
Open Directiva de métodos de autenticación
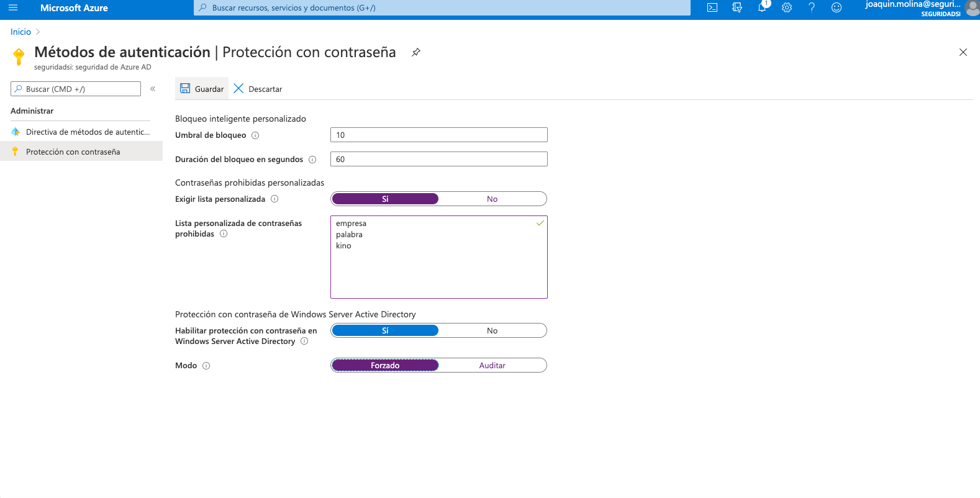pyautogui.click(x=88, y=132)
